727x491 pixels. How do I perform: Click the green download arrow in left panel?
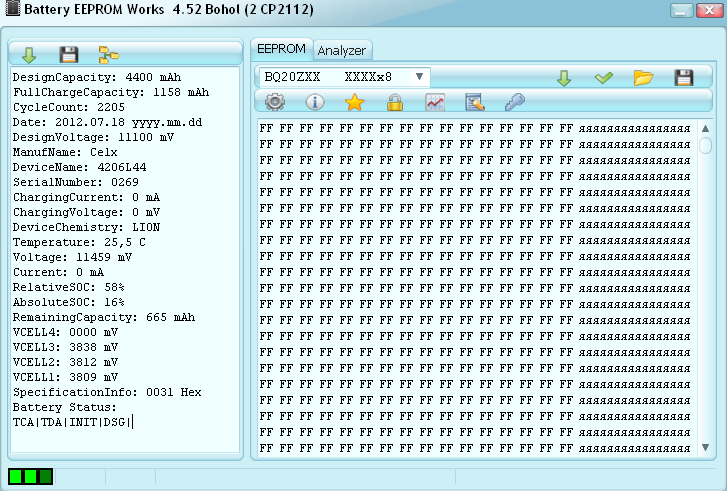click(x=29, y=55)
